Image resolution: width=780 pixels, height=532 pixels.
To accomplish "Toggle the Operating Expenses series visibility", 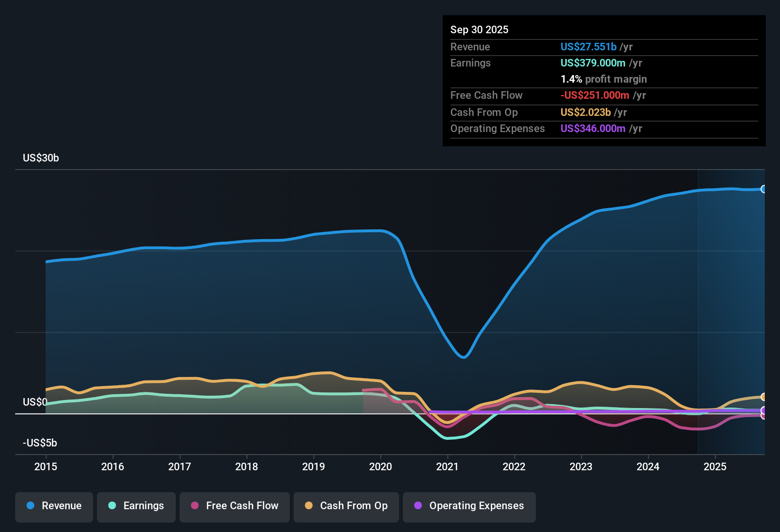I will click(469, 506).
